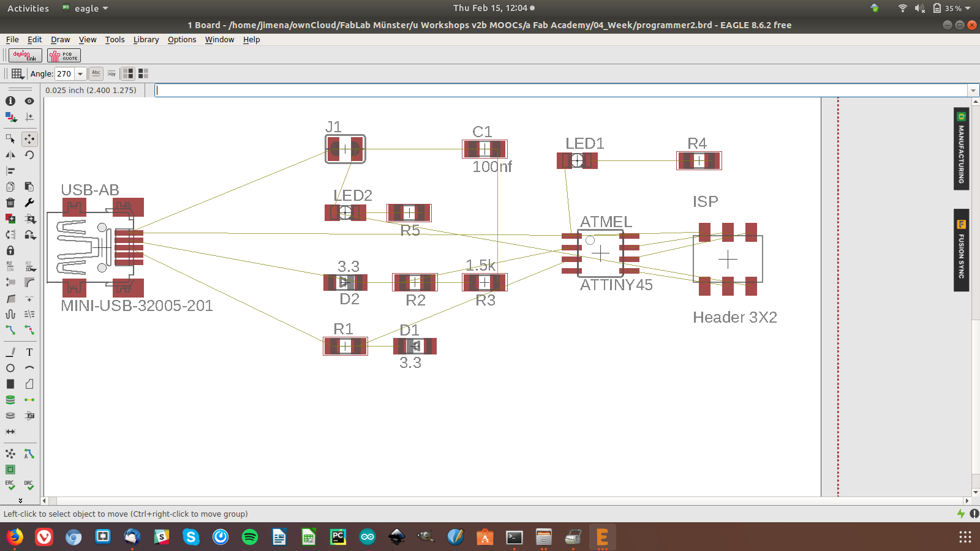Launch Firefox from the dock
This screenshot has height=551, width=980.
point(15,537)
